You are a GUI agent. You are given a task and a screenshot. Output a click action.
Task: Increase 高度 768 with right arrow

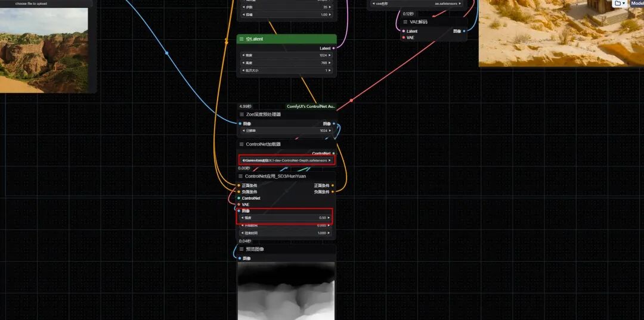point(330,63)
